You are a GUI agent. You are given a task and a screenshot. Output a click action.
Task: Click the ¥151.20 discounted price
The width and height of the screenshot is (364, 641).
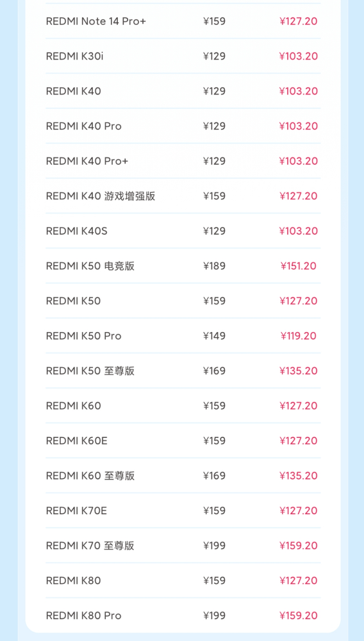[x=299, y=266]
